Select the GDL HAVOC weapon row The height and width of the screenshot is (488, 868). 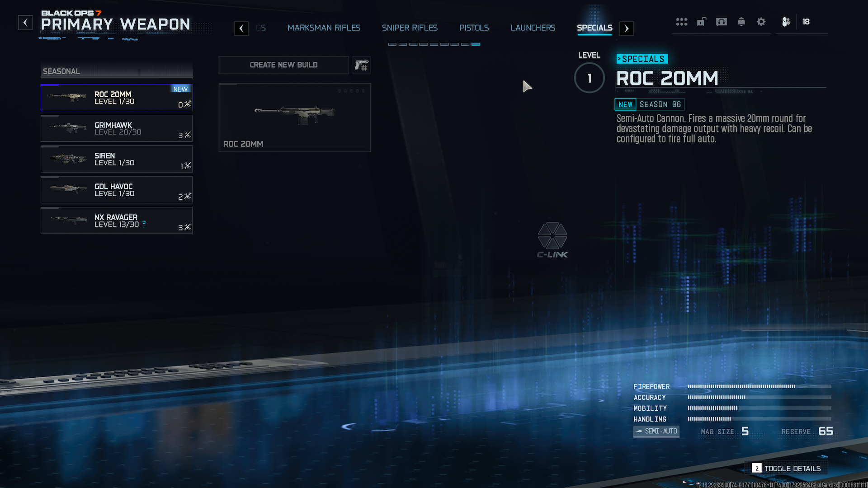[117, 190]
